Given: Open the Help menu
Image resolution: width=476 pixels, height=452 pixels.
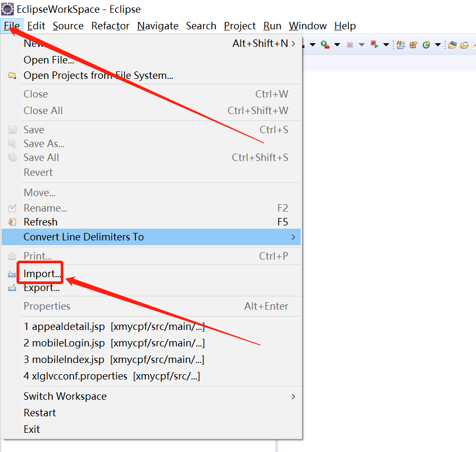Looking at the screenshot, I should (x=345, y=26).
